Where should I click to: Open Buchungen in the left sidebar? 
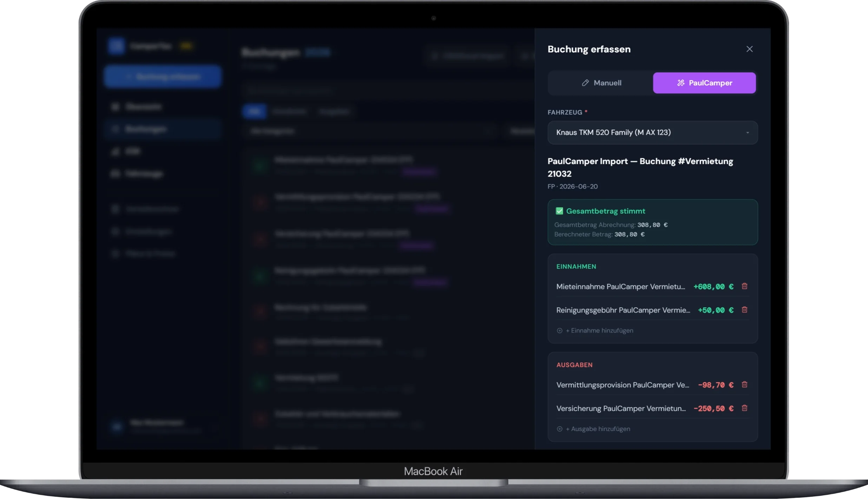[163, 129]
